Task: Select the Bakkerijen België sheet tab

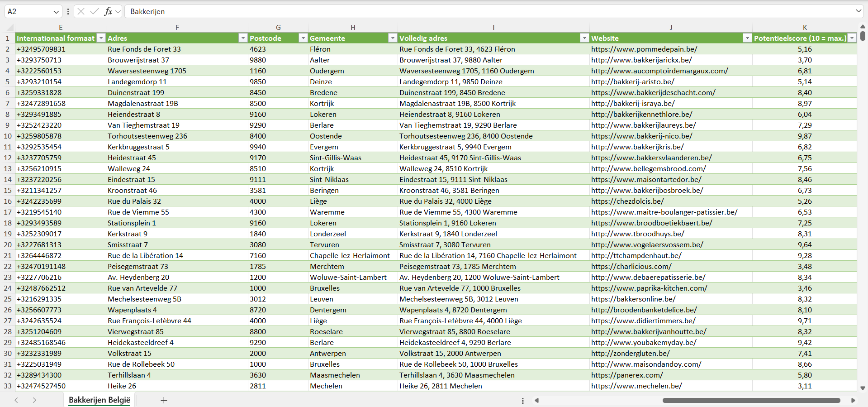Action: [100, 400]
